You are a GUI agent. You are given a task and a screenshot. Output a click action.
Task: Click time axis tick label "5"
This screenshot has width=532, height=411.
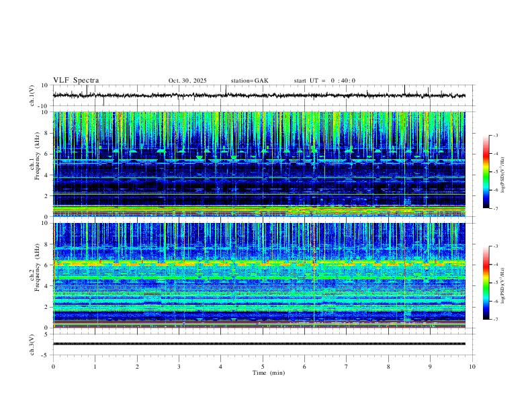pyautogui.click(x=263, y=367)
